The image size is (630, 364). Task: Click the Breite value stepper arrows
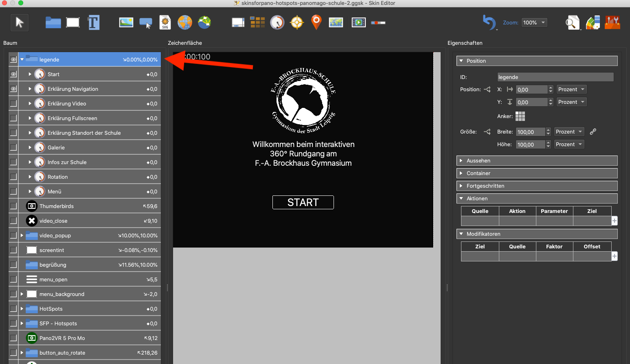[x=548, y=132]
